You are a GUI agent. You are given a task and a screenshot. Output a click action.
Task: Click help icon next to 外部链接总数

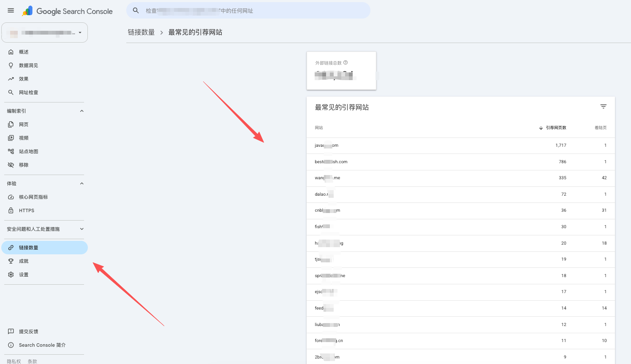click(x=345, y=62)
